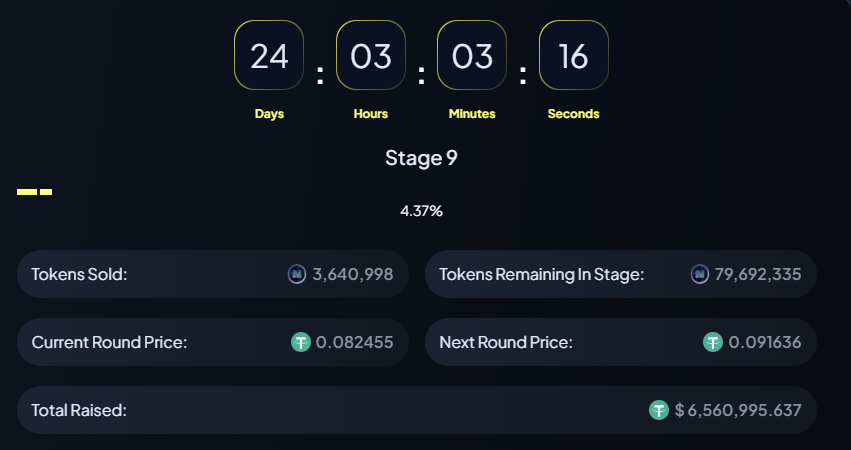Click the next round price 0.091636
Viewport: 851px width, 450px height.
765,342
